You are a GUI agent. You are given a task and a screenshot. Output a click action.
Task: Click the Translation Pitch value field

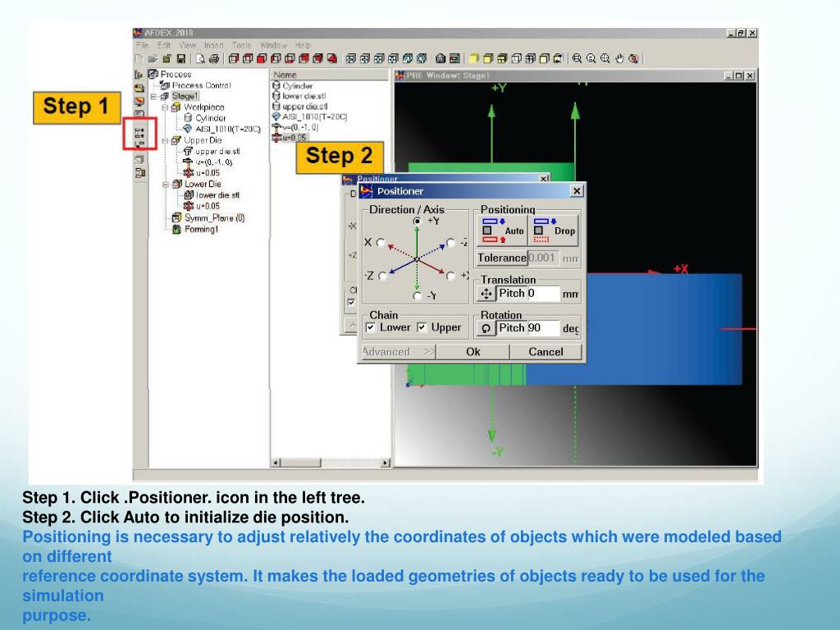[x=545, y=293]
